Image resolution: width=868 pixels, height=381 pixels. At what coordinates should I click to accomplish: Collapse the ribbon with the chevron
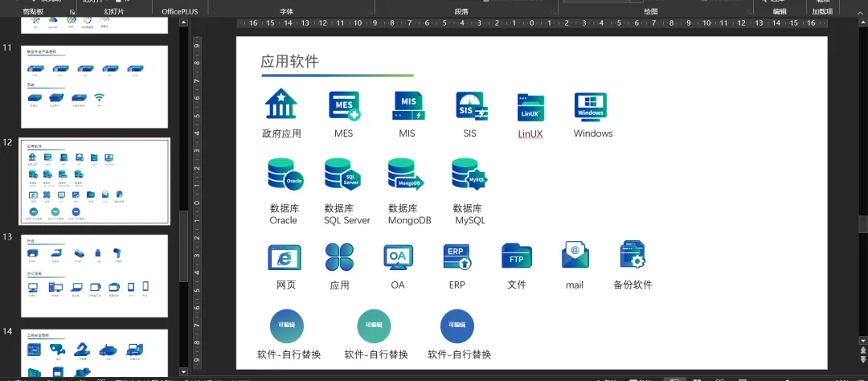[858, 11]
